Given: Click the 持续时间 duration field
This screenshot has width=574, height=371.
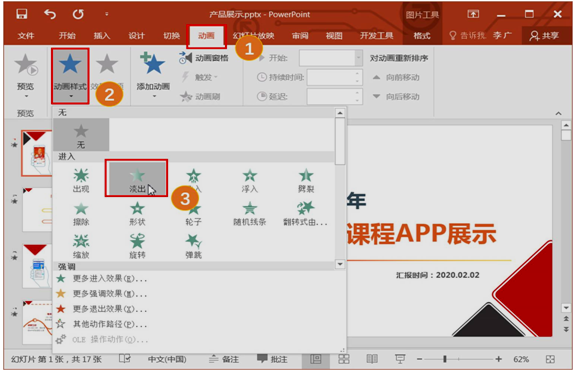Looking at the screenshot, I should coord(335,77).
